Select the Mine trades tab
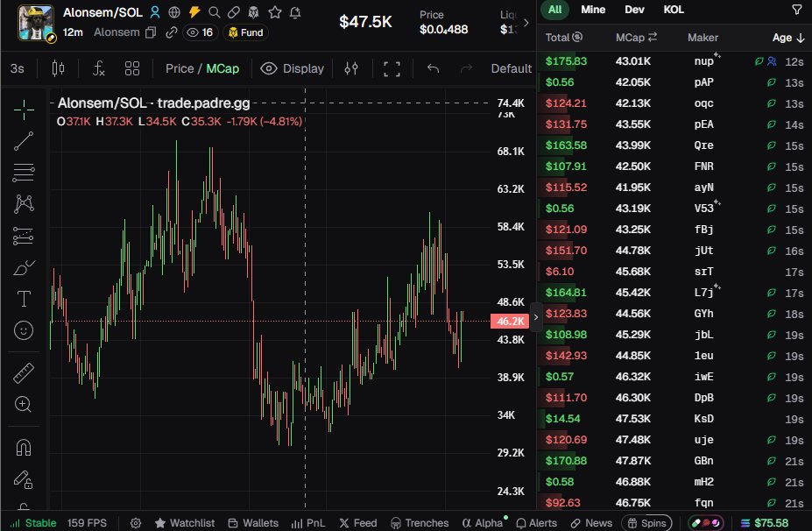 point(593,10)
